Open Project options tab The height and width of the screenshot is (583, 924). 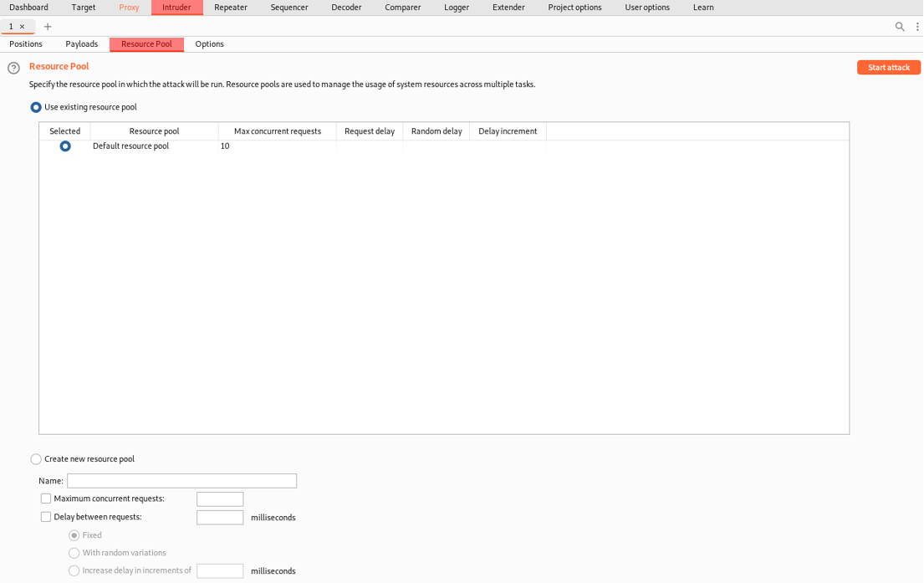pos(575,8)
